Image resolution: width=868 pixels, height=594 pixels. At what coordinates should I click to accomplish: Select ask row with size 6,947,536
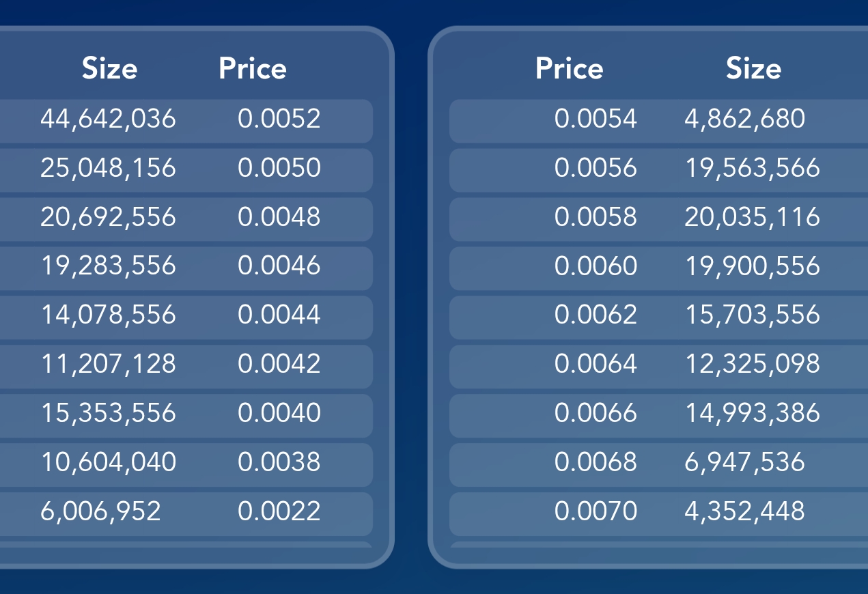click(x=658, y=465)
